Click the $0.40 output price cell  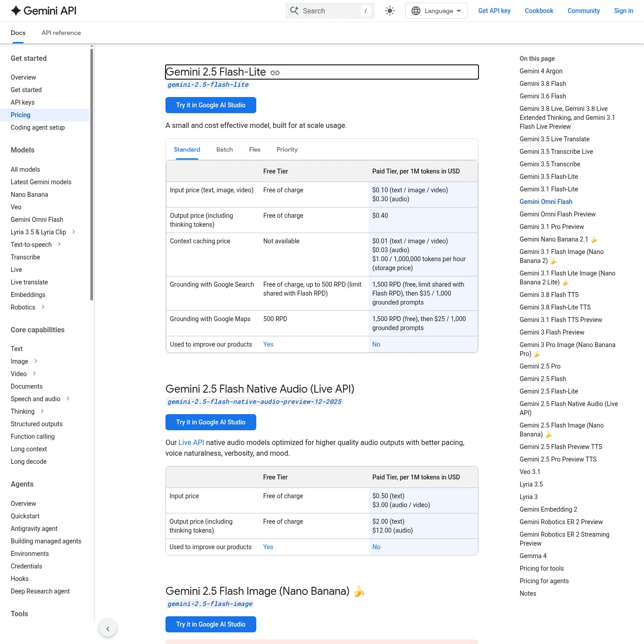(423, 220)
